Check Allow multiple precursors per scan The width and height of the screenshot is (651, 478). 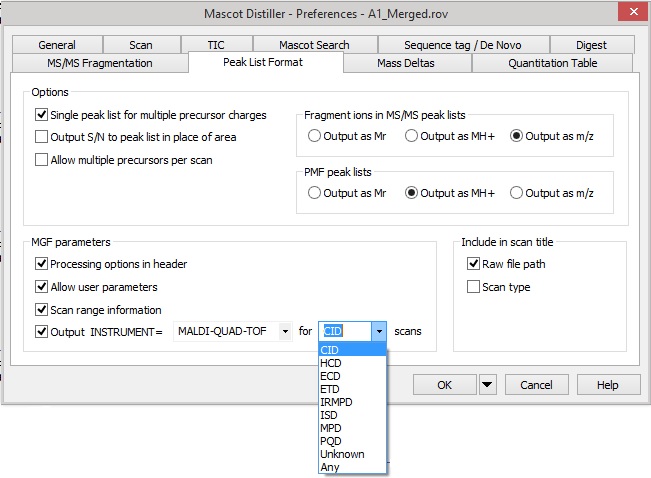point(41,160)
